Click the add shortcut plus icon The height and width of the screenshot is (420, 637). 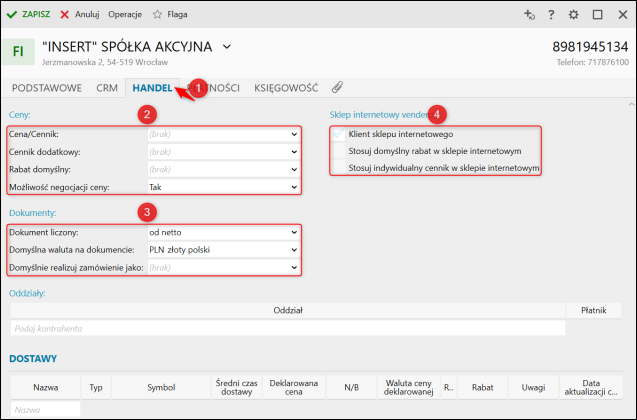529,15
